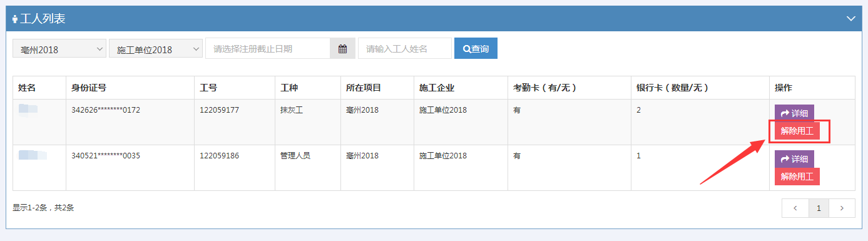Focus the 请选择注册截止日期 date field

(x=268, y=49)
